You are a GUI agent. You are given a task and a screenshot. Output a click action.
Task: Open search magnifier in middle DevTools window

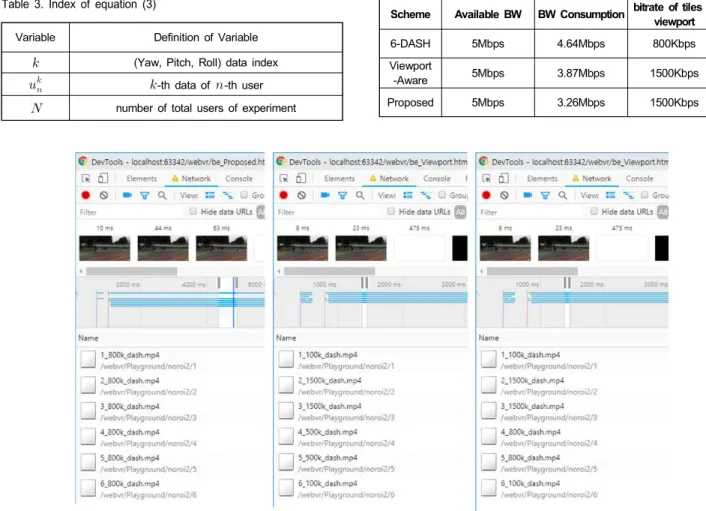tap(360, 195)
